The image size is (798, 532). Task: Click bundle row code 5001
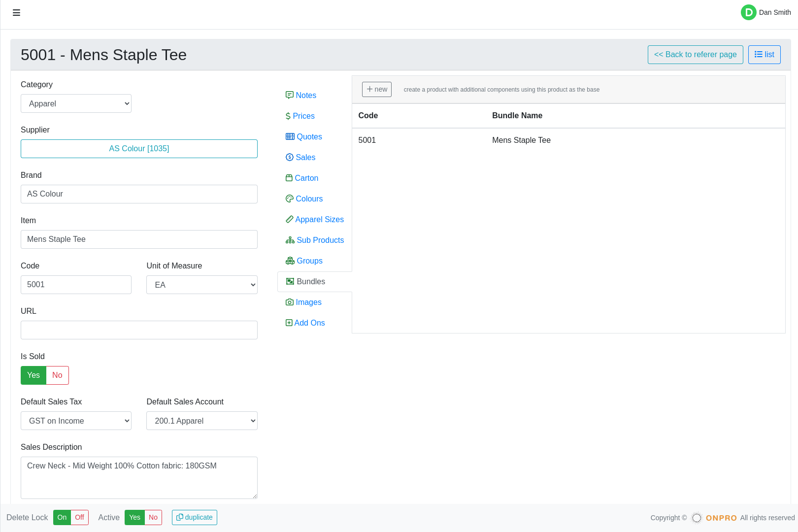(x=367, y=140)
